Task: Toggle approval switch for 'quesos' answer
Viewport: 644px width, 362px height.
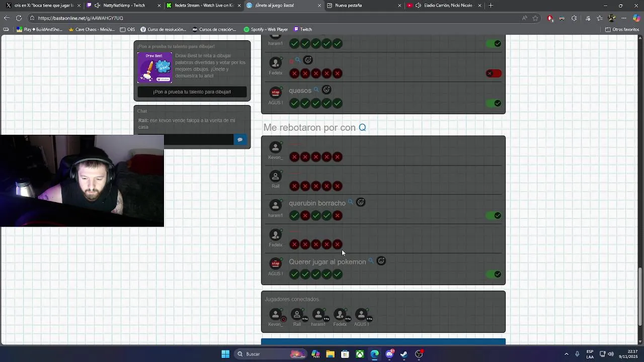Action: coord(494,103)
